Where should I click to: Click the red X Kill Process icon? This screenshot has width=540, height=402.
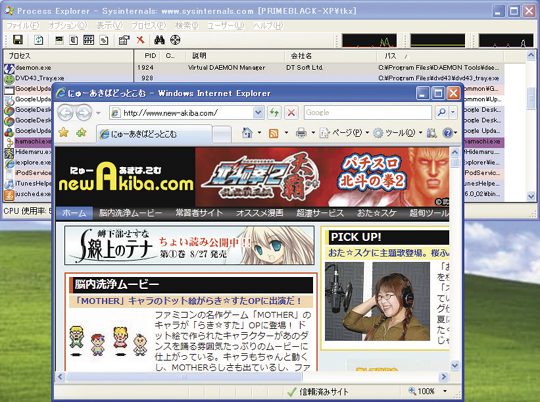tap(140, 40)
